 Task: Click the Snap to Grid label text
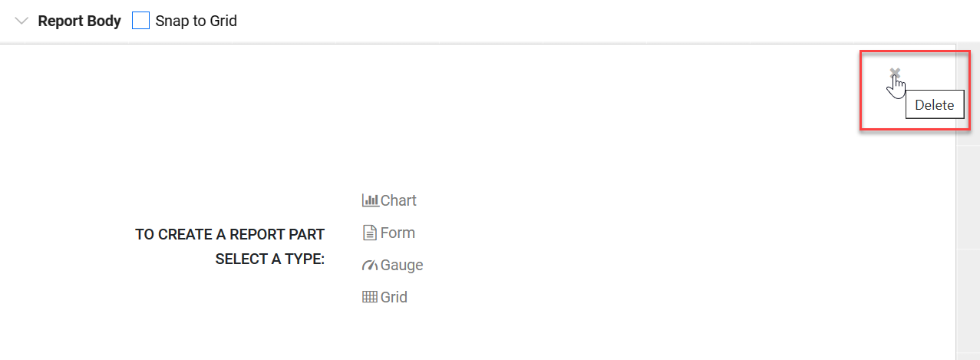click(196, 21)
